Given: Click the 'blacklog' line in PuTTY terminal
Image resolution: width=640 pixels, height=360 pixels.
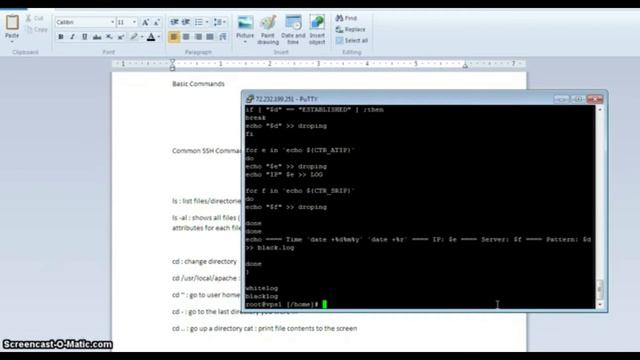Looking at the screenshot, I should tap(262, 296).
